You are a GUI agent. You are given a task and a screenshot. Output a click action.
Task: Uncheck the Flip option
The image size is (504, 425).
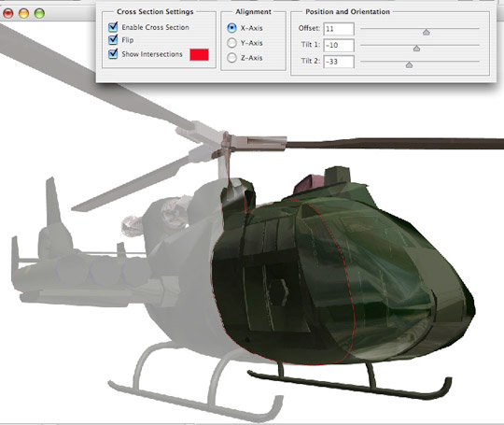pos(113,40)
